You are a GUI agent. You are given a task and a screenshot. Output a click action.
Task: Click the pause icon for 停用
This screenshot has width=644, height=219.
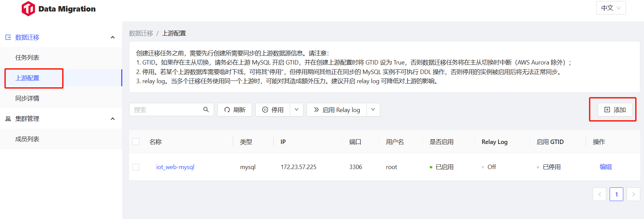[x=265, y=110]
